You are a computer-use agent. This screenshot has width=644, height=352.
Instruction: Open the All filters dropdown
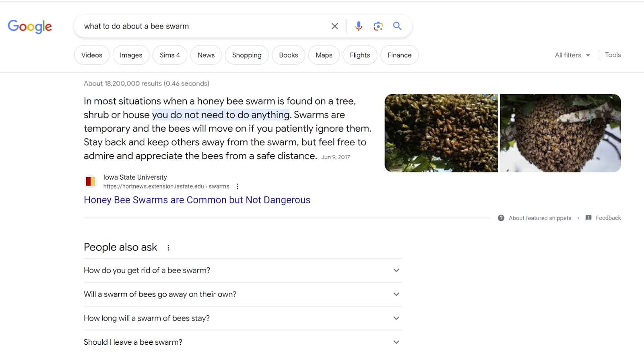coord(572,55)
